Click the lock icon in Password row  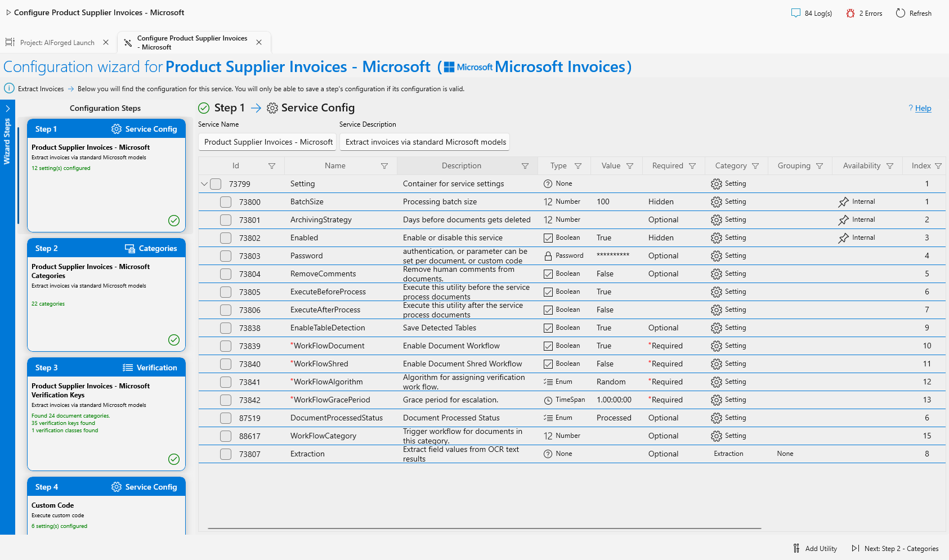(x=548, y=256)
